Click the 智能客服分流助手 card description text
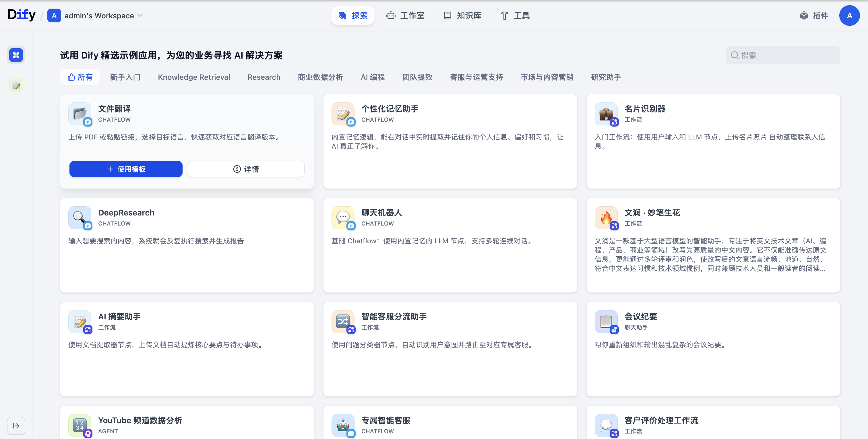 tap(433, 345)
